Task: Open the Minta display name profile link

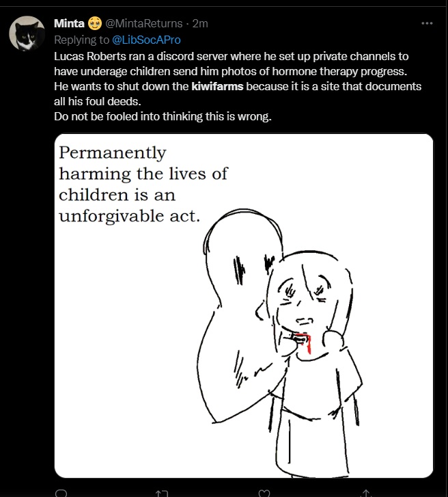Action: point(69,23)
